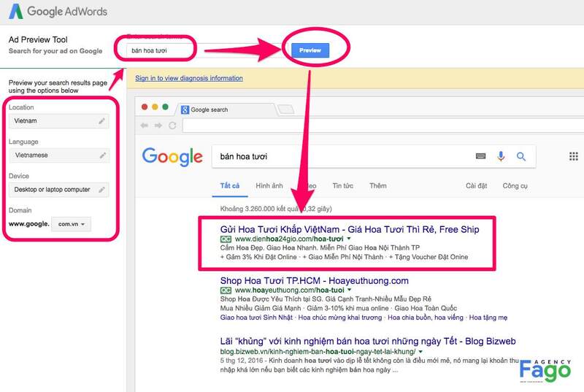The width and height of the screenshot is (584, 392).
Task: Open the Thêm menu
Action: coord(377,185)
